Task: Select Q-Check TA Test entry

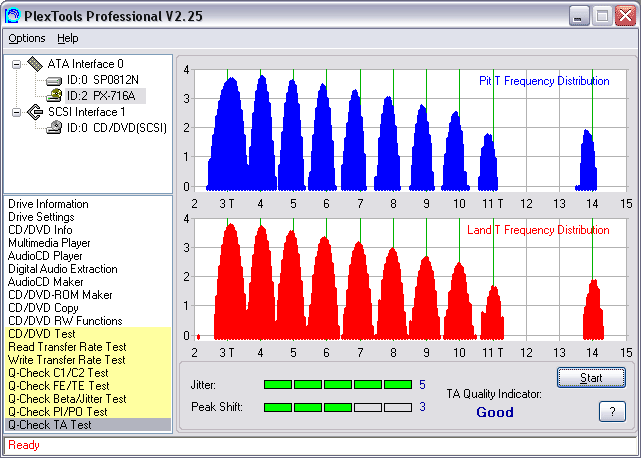Action: point(88,425)
